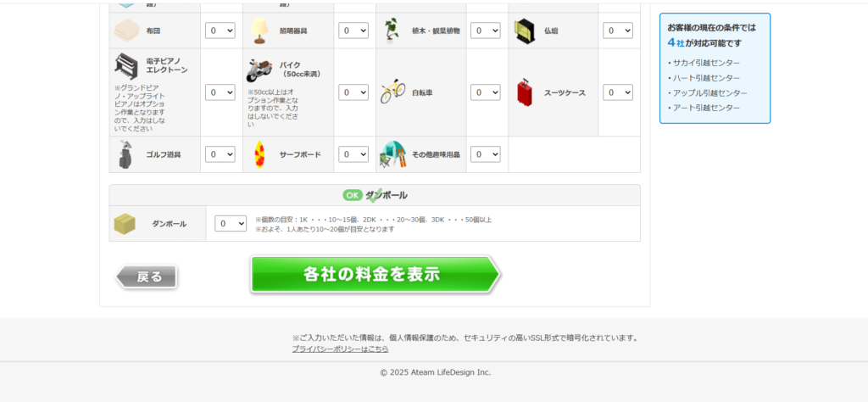Image resolution: width=868 pixels, height=402 pixels.
Task: Click the cardboard box icon for ダンボール
Action: (124, 224)
